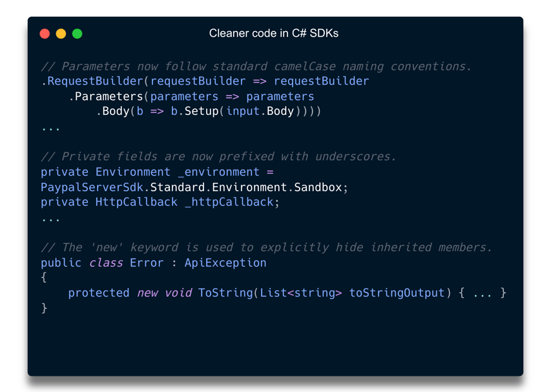Click 'PaypalServerSdk' namespace text
551x392 pixels.
tap(92, 187)
